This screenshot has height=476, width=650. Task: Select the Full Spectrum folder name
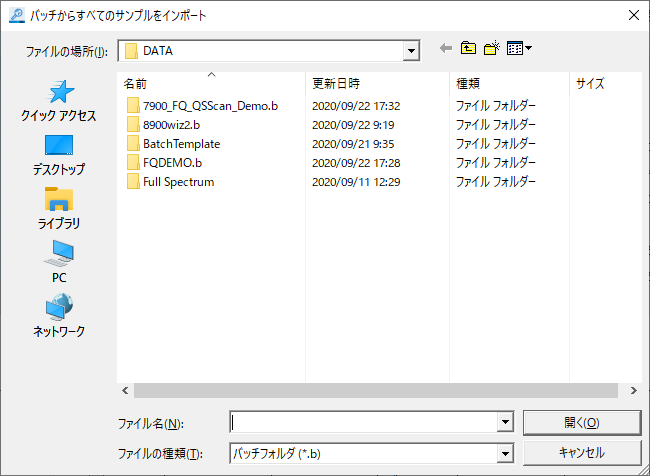pos(179,182)
